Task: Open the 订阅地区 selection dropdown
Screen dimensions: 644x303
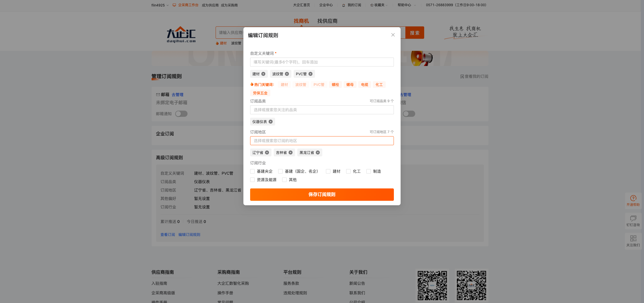Action: click(322, 141)
